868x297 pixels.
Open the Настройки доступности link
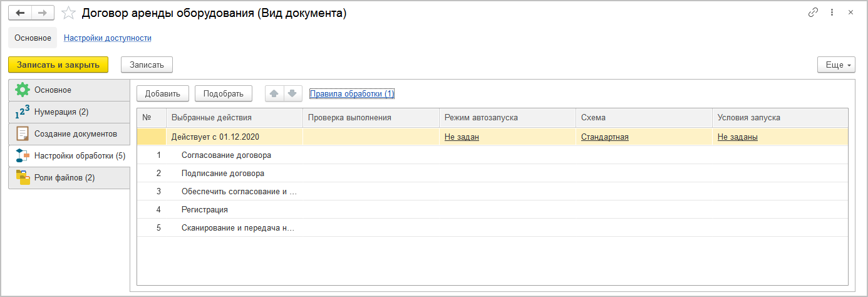[x=108, y=38]
